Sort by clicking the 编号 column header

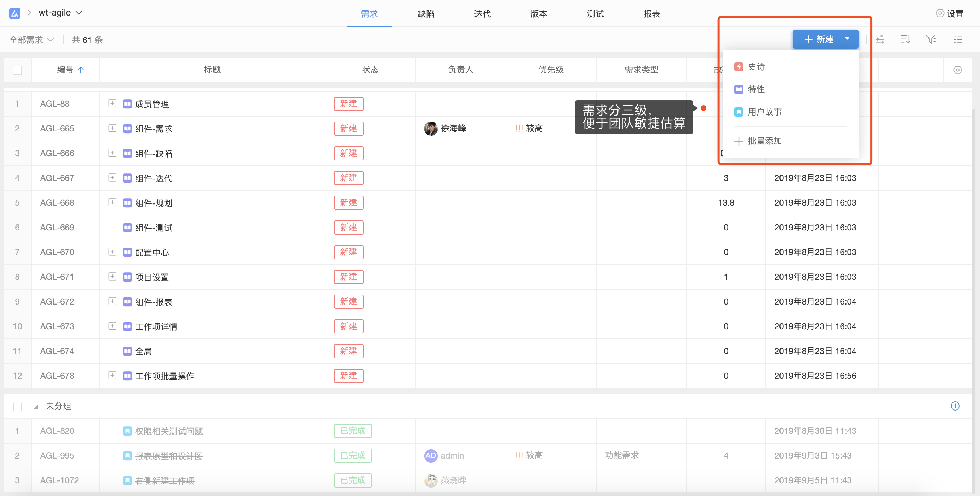pyautogui.click(x=65, y=70)
